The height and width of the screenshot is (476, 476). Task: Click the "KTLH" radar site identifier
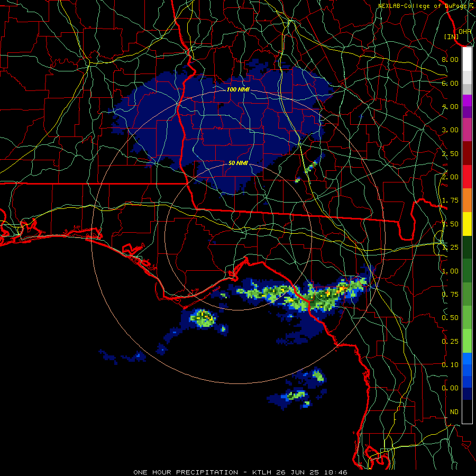pos(262,472)
